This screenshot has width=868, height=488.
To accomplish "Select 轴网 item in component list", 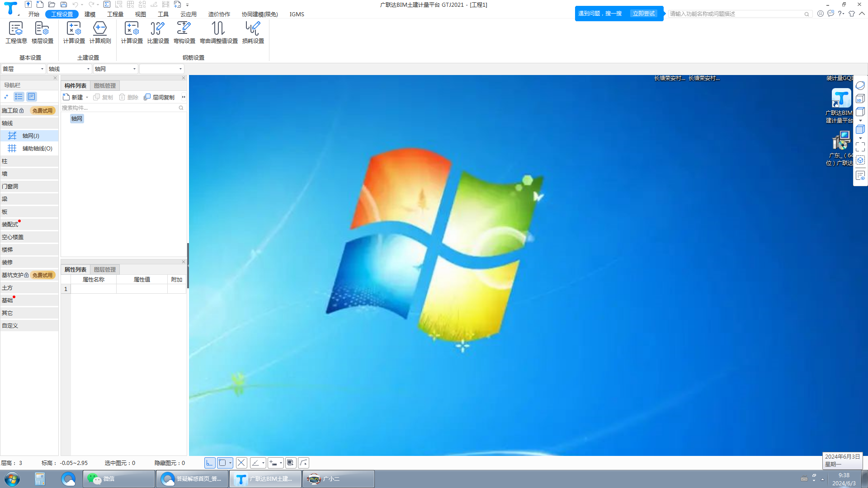I will (x=77, y=118).
